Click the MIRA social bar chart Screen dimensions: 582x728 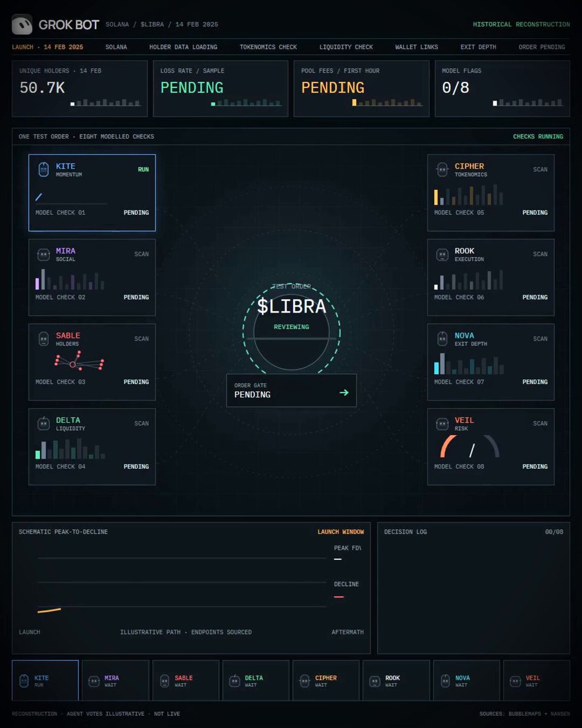[70, 279]
